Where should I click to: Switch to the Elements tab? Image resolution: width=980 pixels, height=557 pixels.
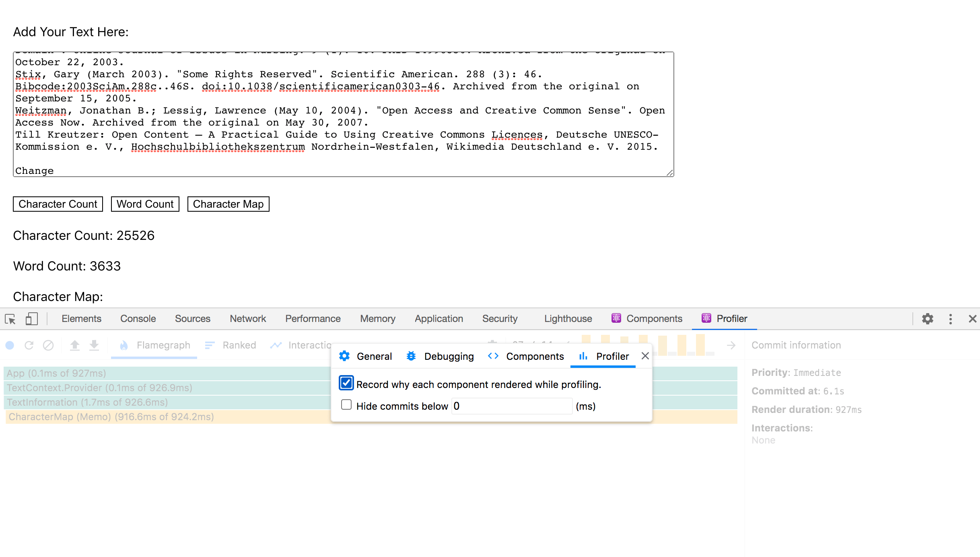81,319
